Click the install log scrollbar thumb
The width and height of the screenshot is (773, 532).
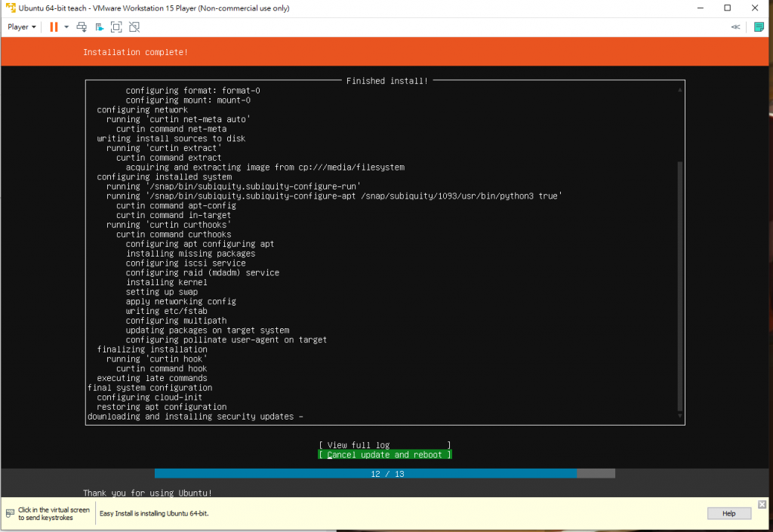[680, 286]
